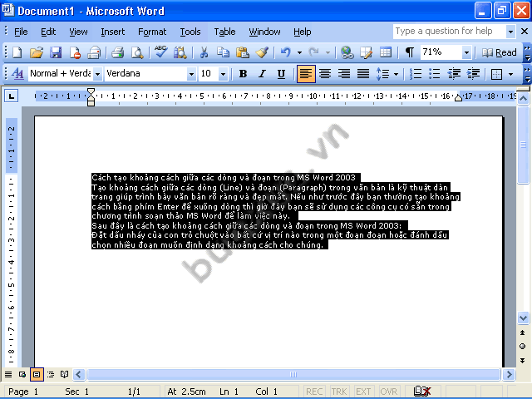532x399 pixels.
Task: Open the help question history dropdown
Action: [x=510, y=32]
